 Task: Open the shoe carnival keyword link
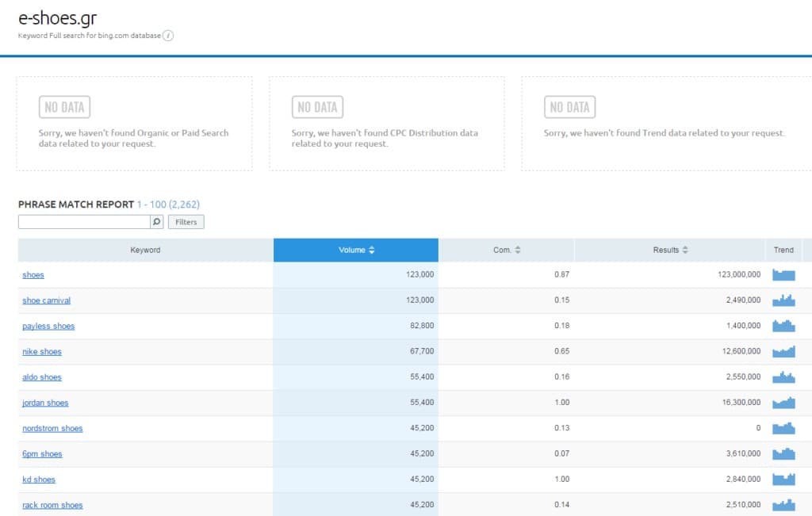pos(46,300)
